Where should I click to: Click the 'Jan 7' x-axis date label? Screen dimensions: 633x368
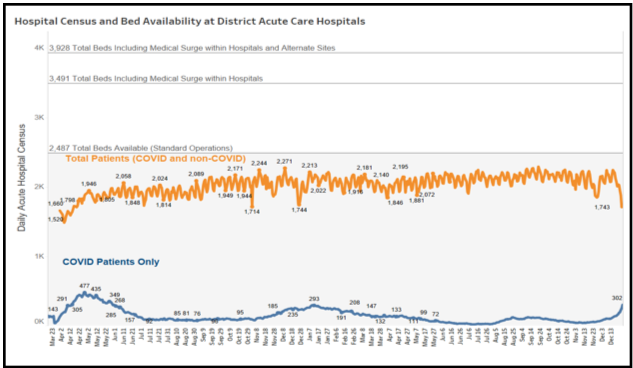(x=309, y=335)
